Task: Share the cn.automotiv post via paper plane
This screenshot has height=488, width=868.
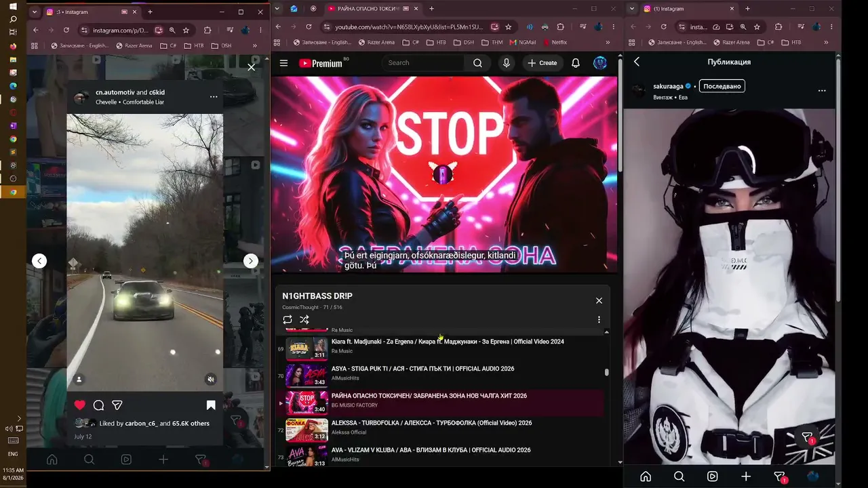Action: point(117,405)
